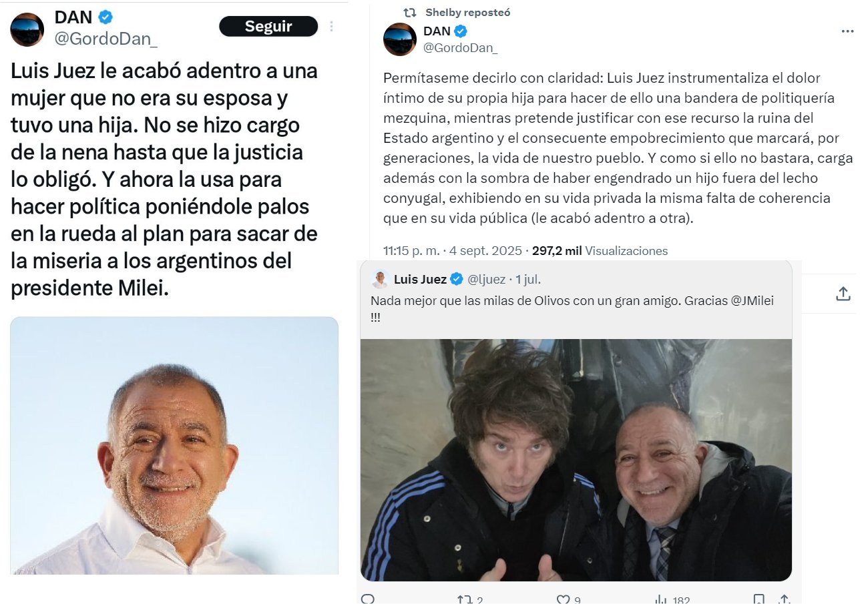Open the @JMilei mention link
This screenshot has height=604, width=868.
coord(752,301)
